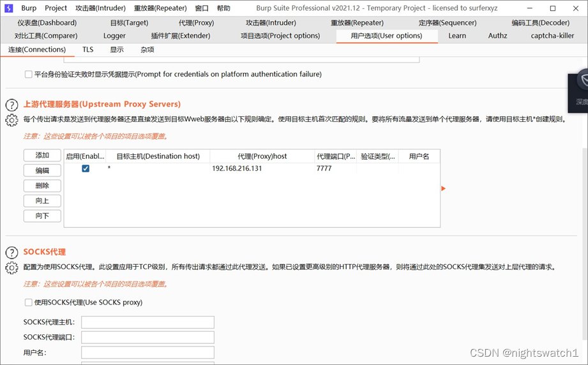Switch to 对比工具(Comparer) tab
This screenshot has height=365, width=588.
click(46, 36)
